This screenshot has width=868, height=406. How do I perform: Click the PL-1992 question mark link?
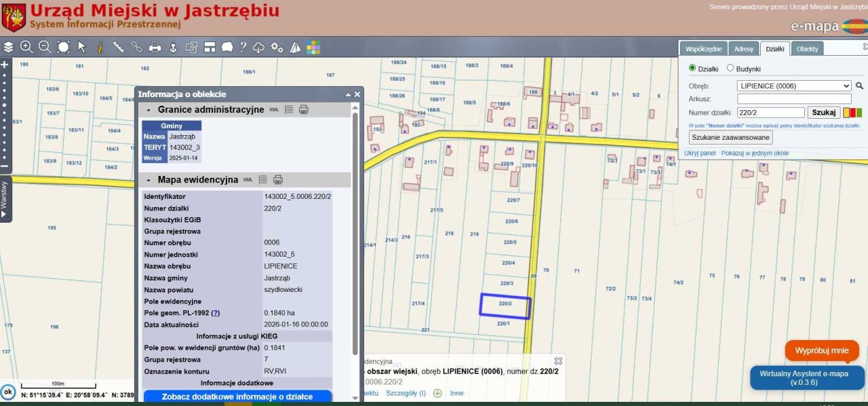point(216,312)
